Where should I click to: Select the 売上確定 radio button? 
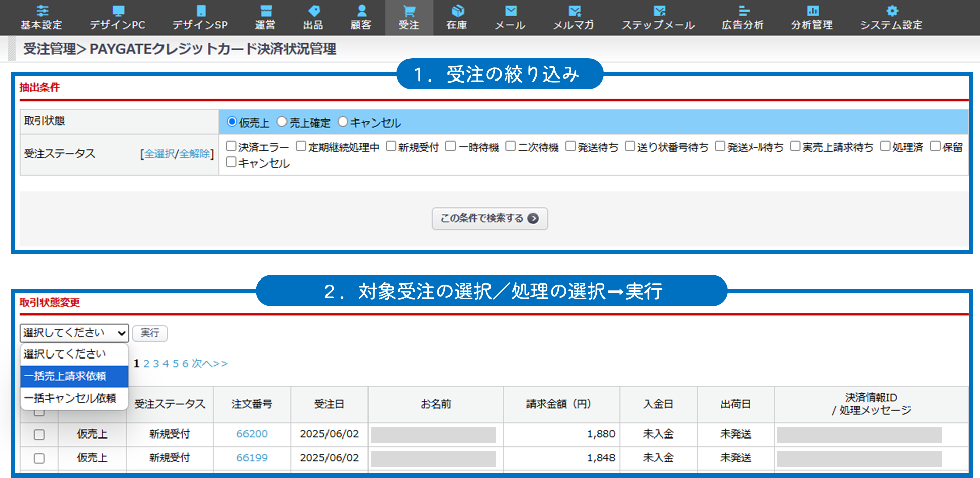(282, 122)
